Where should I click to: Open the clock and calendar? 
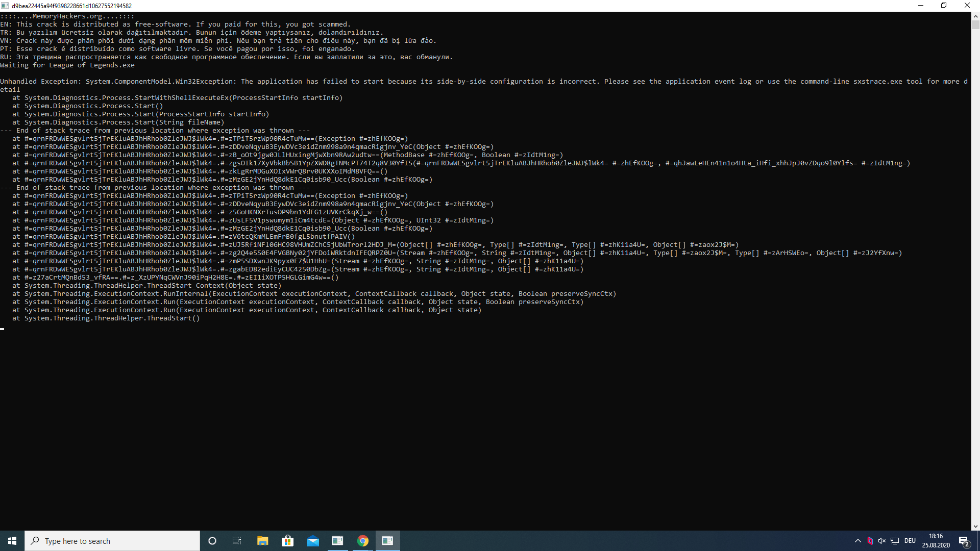point(936,541)
